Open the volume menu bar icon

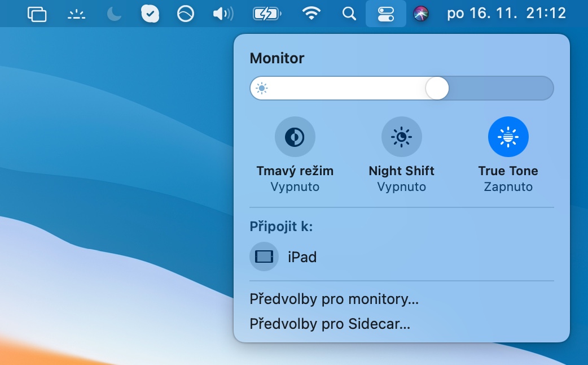(223, 14)
